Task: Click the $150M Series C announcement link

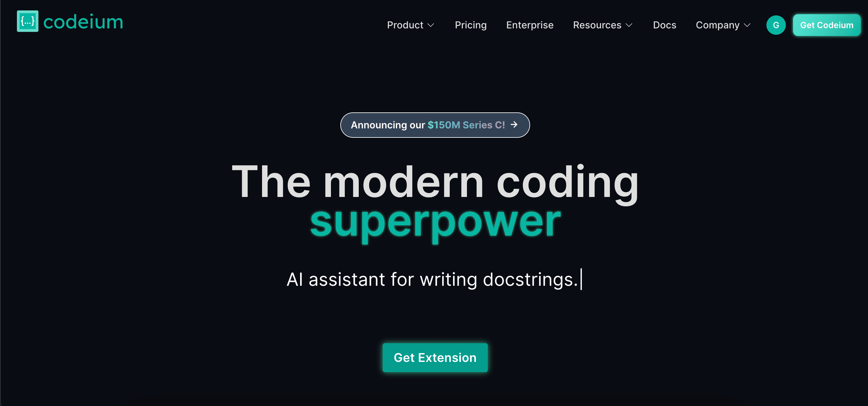Action: coord(434,124)
